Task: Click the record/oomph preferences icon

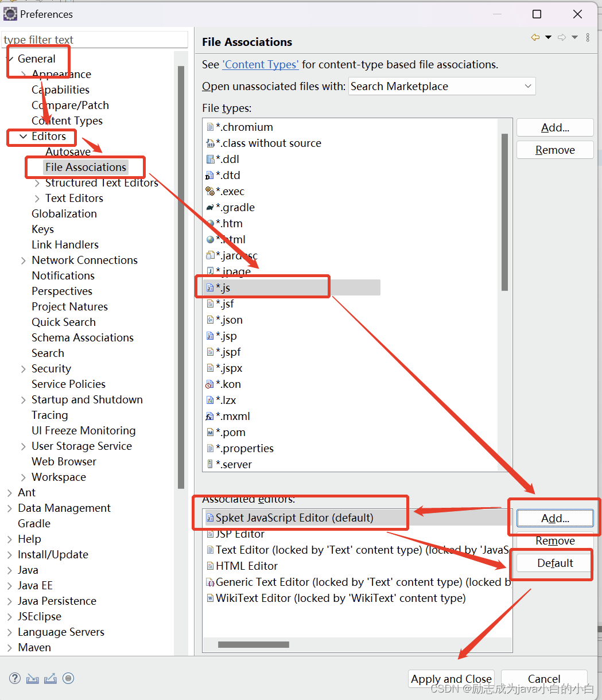Action: [x=68, y=678]
